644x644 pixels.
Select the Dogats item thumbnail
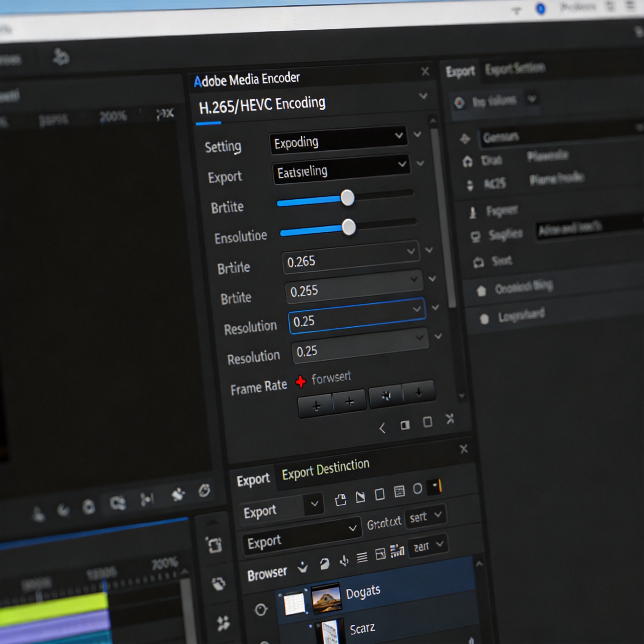tap(326, 598)
